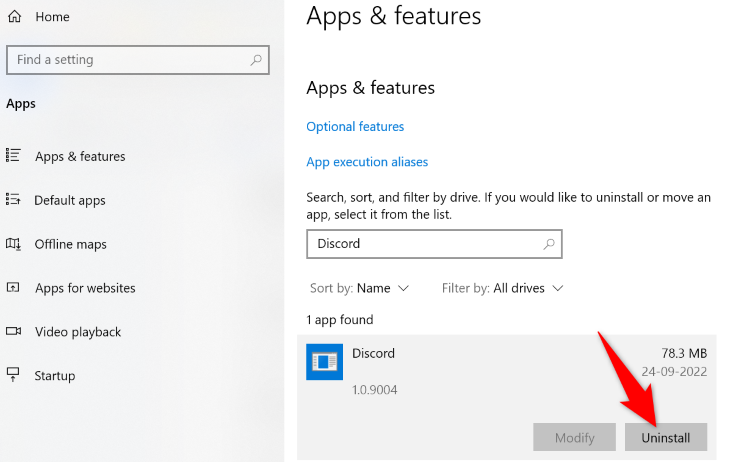Image resolution: width=730 pixels, height=462 pixels.
Task: Click the Startup sidebar icon
Action: pyautogui.click(x=14, y=376)
